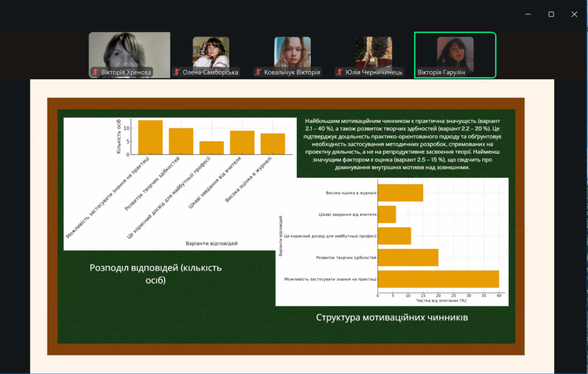Click the highlighted speaker avatar of Вікторія Гаруліч
This screenshot has width=588, height=374.
455,52
